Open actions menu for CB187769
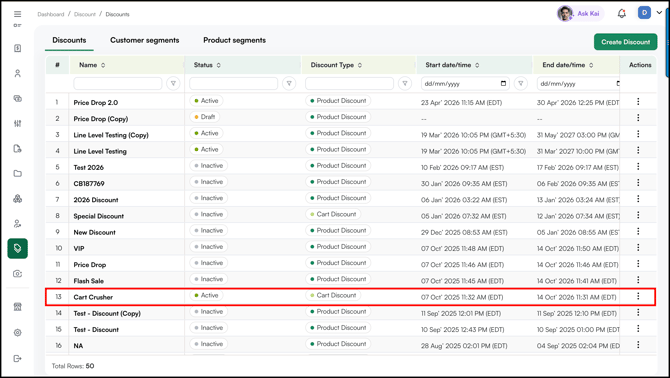This screenshot has height=378, width=670. pos(638,182)
